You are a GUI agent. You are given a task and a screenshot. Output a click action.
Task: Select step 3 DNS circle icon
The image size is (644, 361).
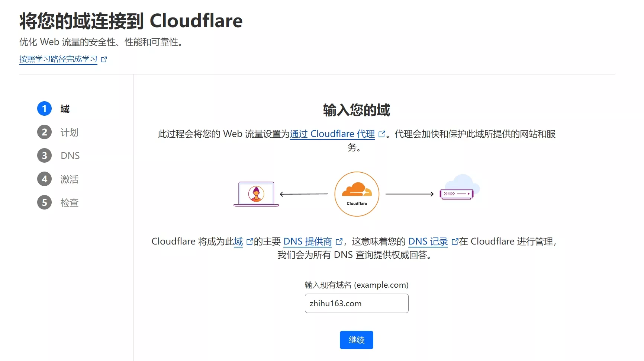[x=44, y=155]
